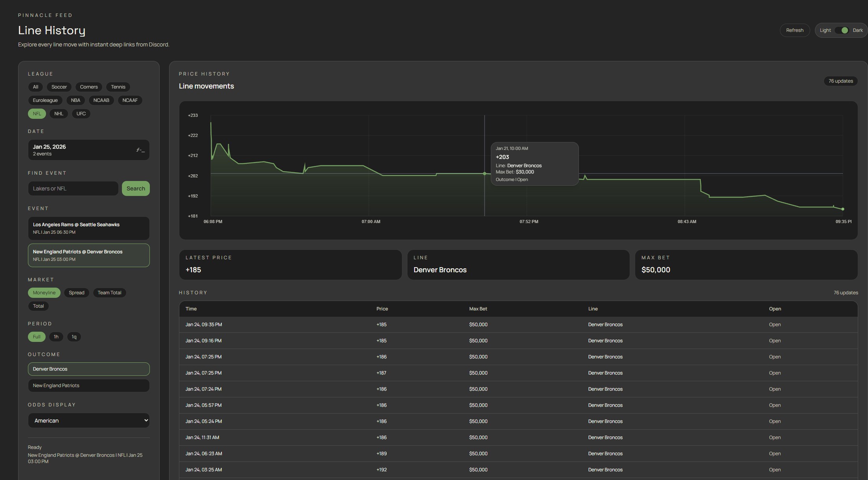Viewport: 868px width, 480px height.
Task: Select the Soccer league chip
Action: click(59, 87)
